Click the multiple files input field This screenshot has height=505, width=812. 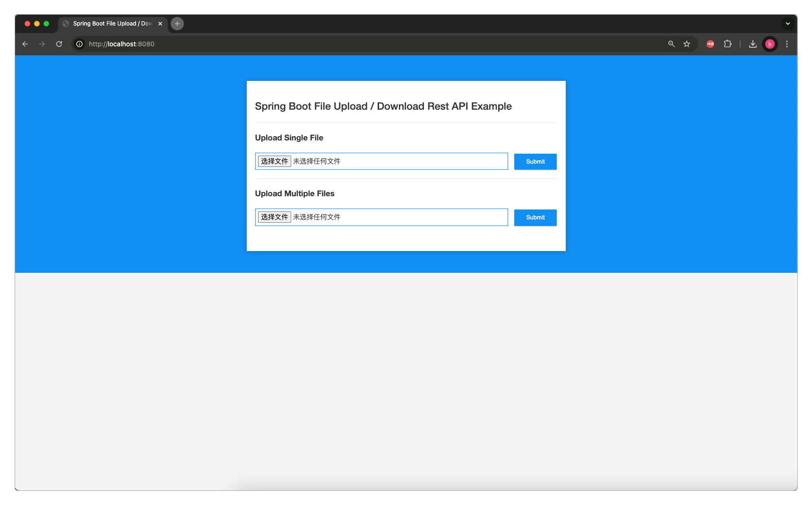click(381, 217)
